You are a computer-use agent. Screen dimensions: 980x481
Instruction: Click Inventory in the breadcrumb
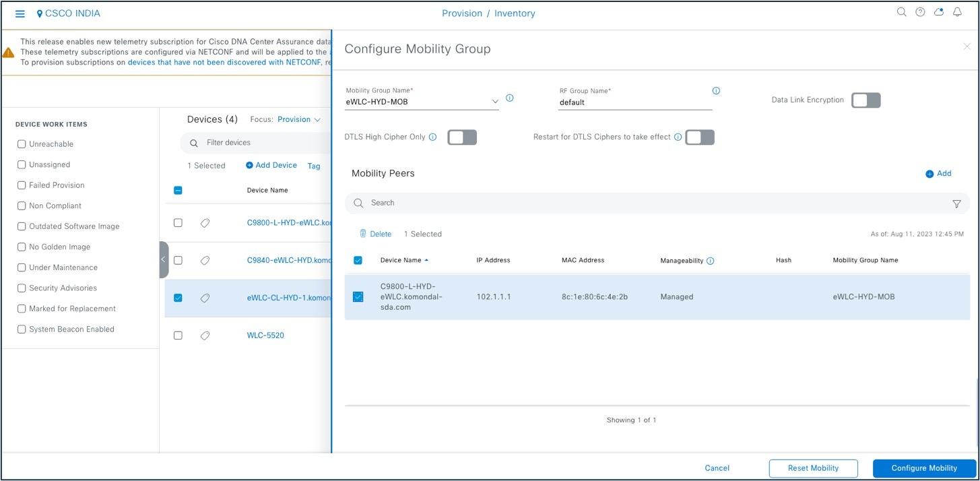pyautogui.click(x=516, y=13)
